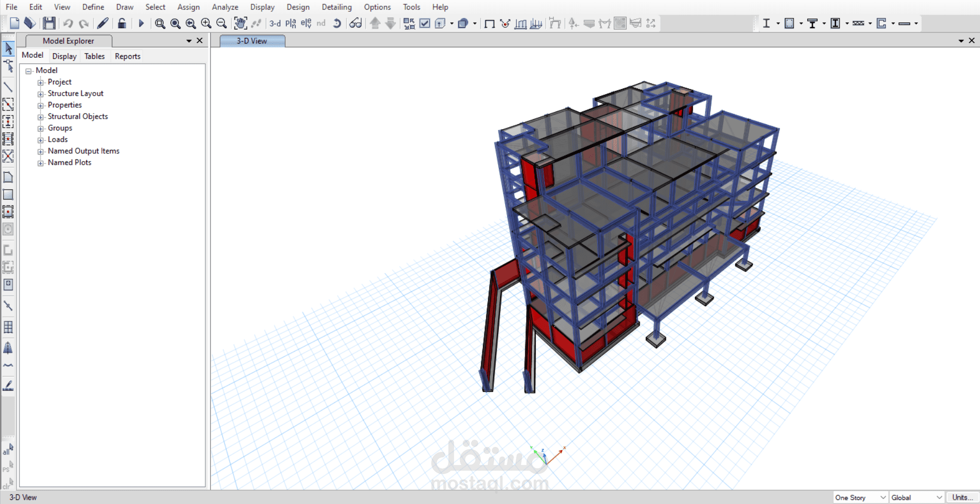Open the Define menu
980x504 pixels.
pos(93,7)
